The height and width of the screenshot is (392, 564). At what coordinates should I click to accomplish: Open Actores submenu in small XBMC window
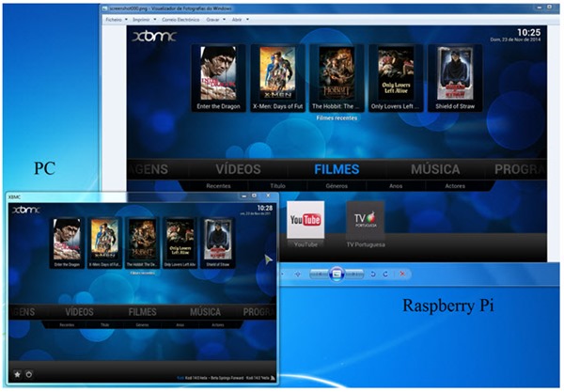(x=218, y=324)
